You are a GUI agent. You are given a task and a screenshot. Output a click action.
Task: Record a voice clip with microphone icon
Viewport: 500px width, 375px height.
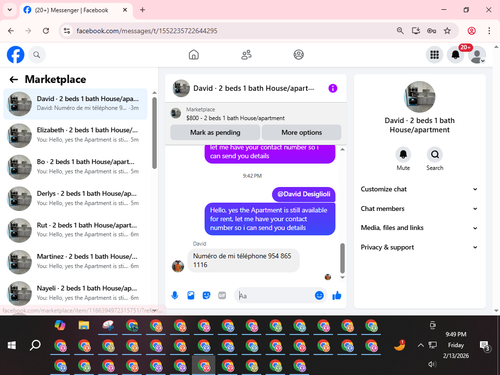coord(175,295)
